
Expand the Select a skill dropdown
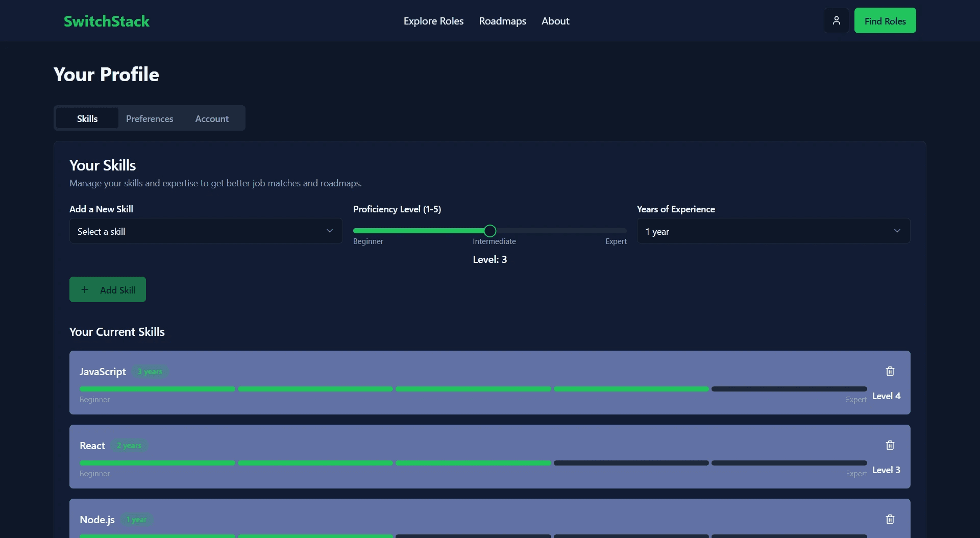pyautogui.click(x=205, y=231)
